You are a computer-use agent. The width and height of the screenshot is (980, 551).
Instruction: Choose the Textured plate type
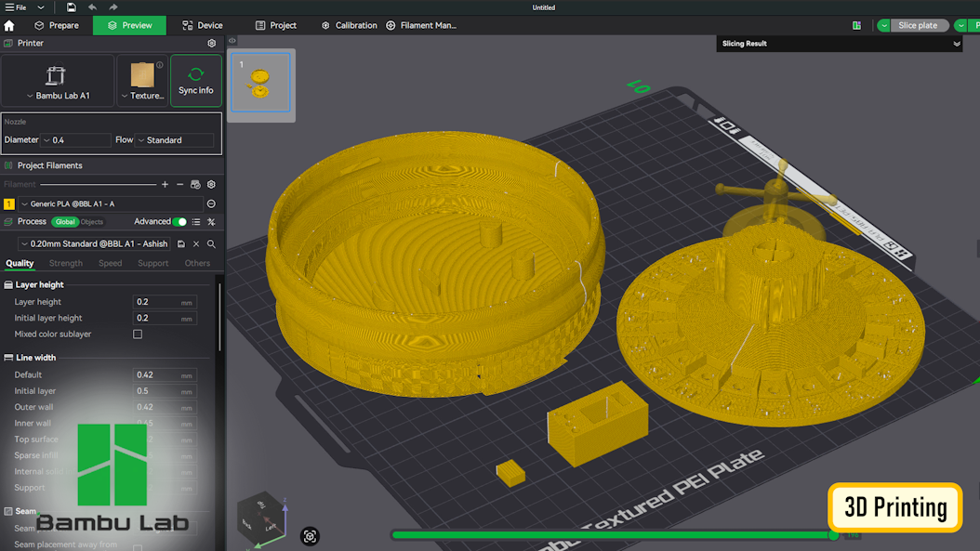142,81
